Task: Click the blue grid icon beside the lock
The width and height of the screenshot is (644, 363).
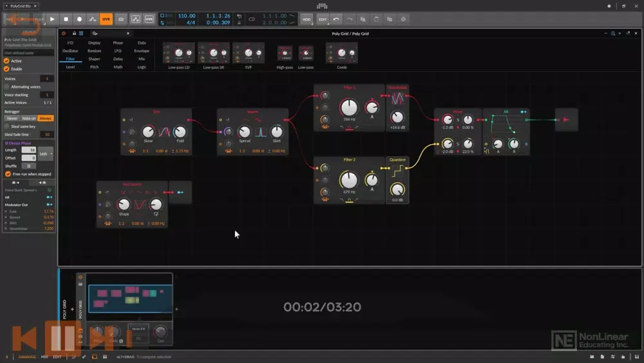Action: click(81, 34)
